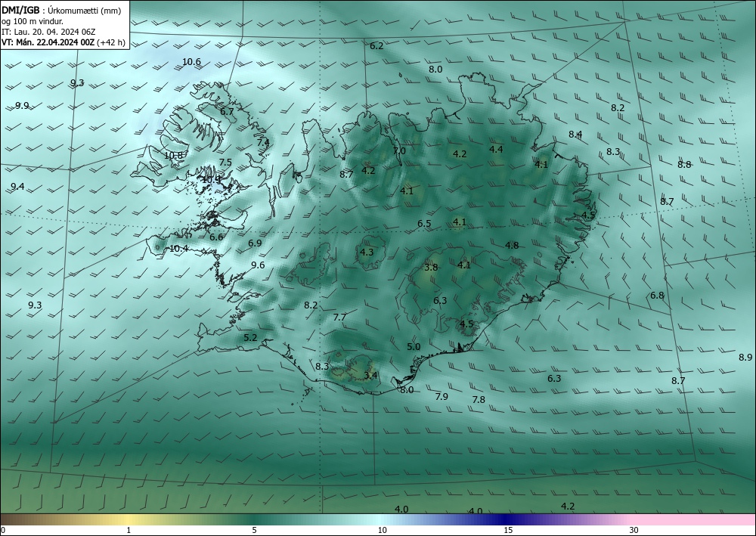Click the 10 tick on the color scale
Viewport: 756px width, 536px height.
point(383,531)
